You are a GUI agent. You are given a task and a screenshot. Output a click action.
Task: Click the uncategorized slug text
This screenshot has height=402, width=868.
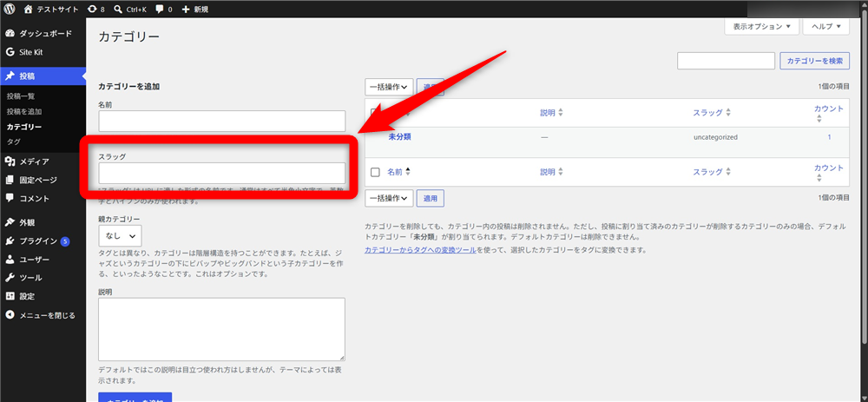pos(715,137)
